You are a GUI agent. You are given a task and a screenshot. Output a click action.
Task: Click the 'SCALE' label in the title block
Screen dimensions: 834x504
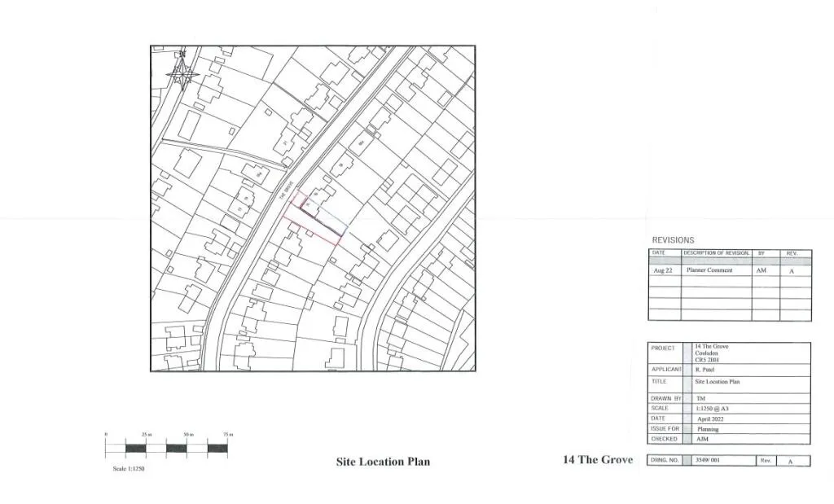[x=660, y=408]
